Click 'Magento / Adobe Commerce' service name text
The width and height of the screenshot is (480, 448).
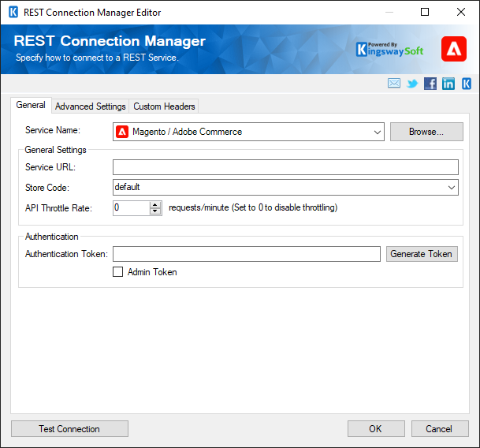[187, 132]
